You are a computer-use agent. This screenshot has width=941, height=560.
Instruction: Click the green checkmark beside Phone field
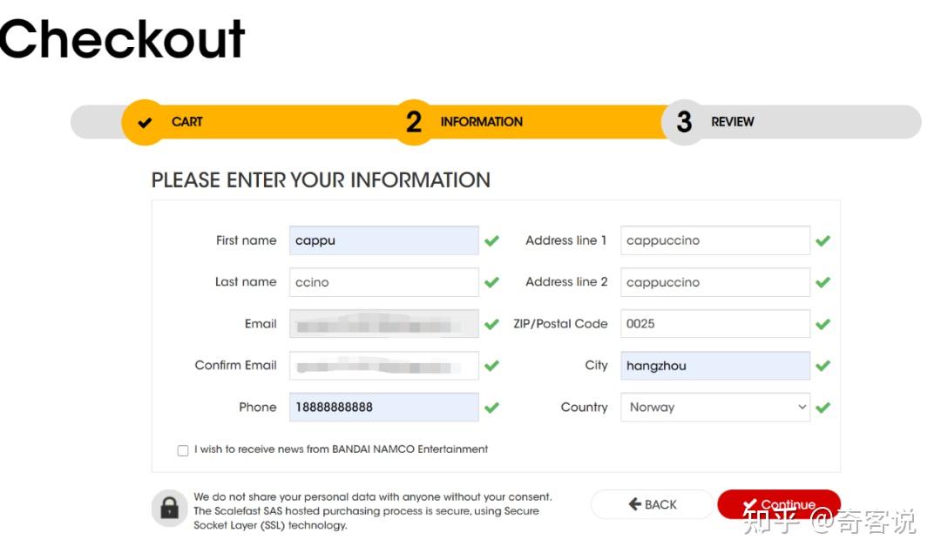[x=491, y=407]
